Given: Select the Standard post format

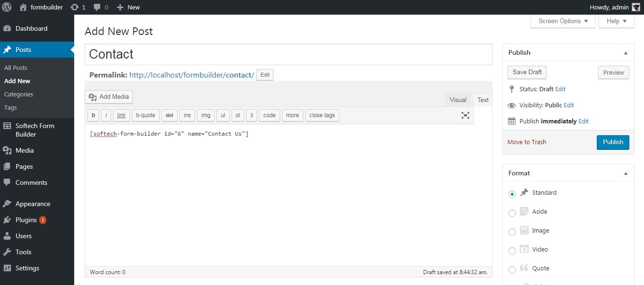Looking at the screenshot, I should 512,194.
